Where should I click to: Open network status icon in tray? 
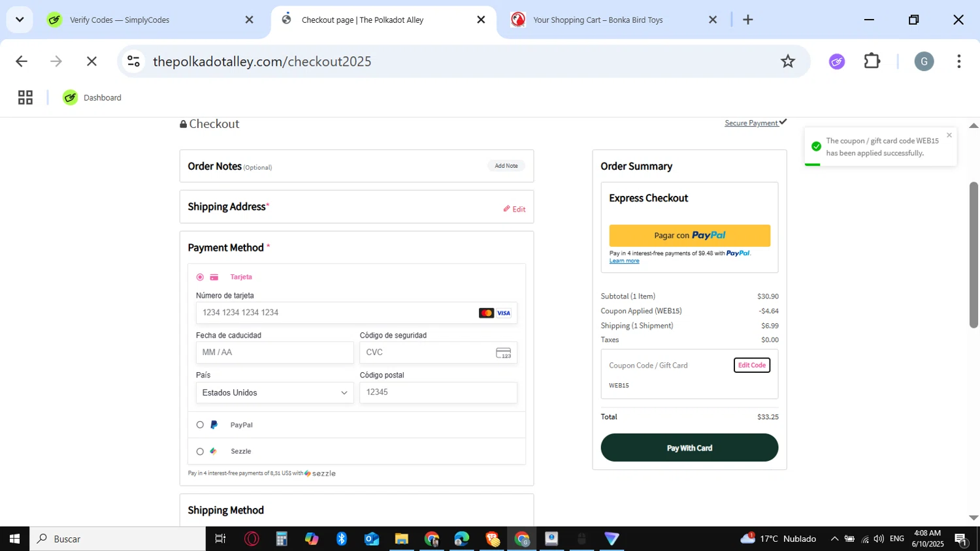864,539
